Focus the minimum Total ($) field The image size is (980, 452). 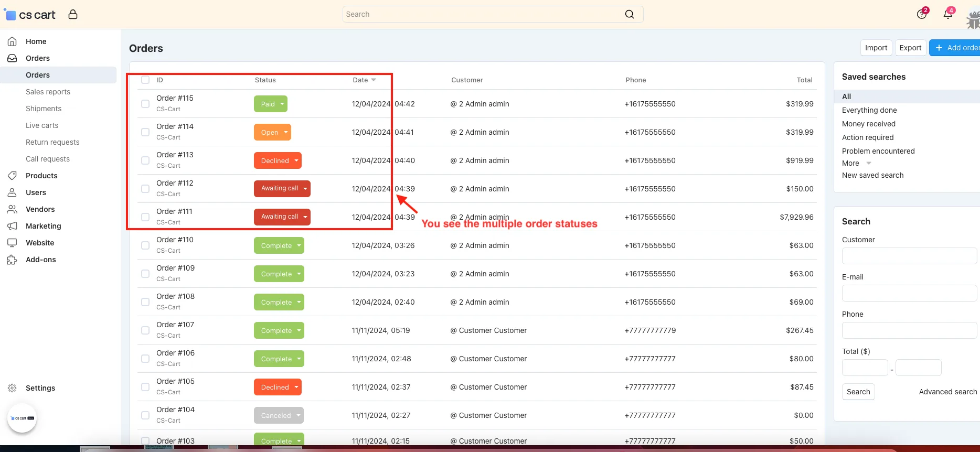coord(865,368)
